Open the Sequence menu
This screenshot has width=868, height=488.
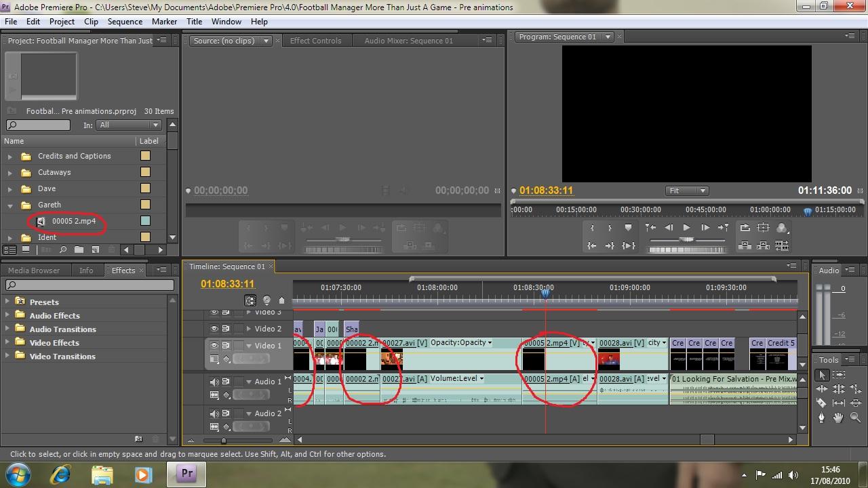125,21
